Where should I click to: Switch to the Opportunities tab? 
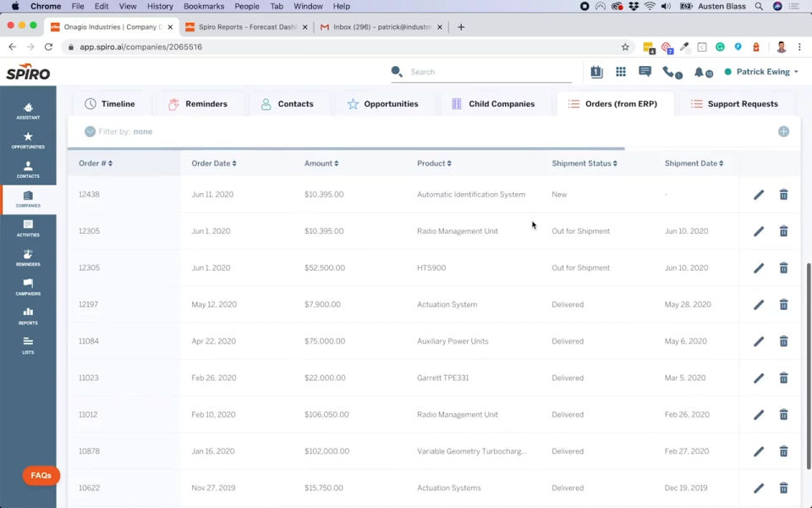(x=382, y=103)
